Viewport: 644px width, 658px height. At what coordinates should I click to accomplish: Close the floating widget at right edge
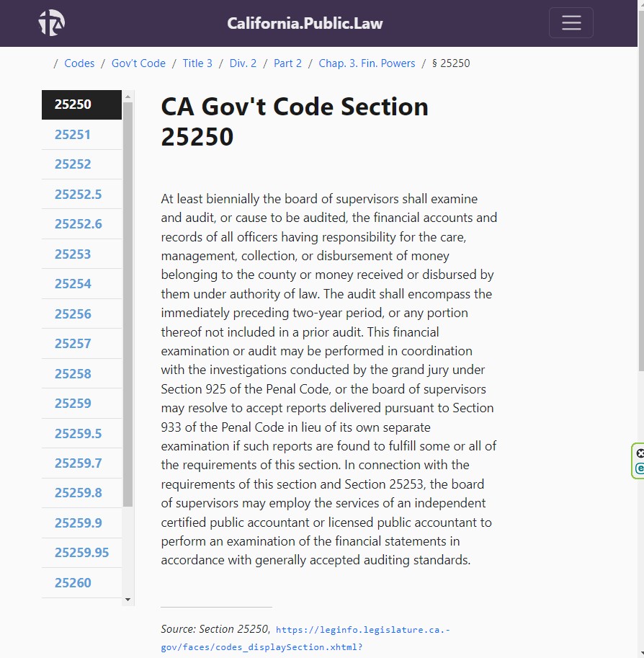(640, 453)
